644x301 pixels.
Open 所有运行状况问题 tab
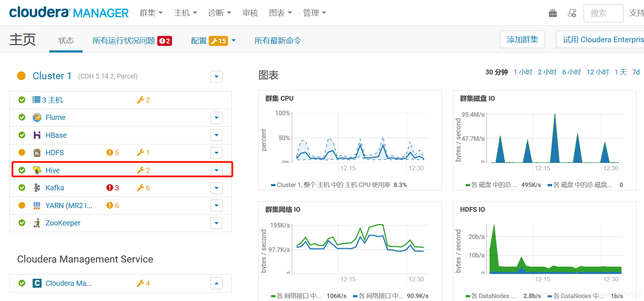(132, 41)
